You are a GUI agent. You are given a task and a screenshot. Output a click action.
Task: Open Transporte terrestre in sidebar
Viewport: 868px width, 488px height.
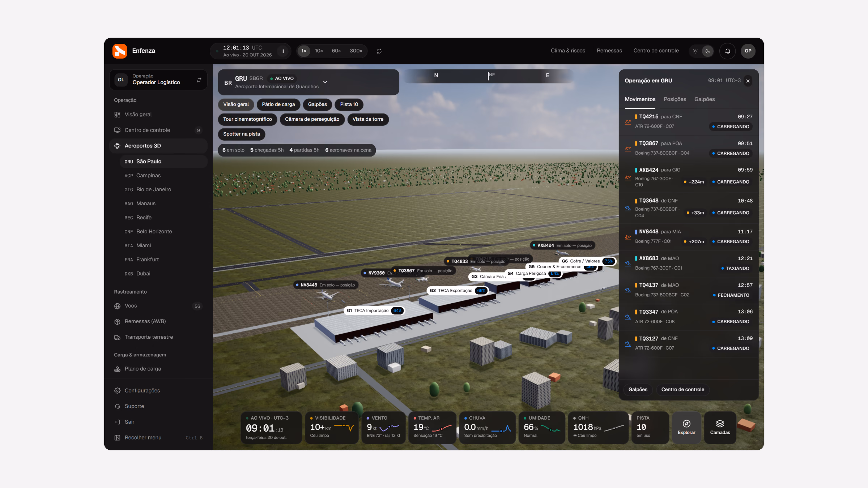point(158,337)
